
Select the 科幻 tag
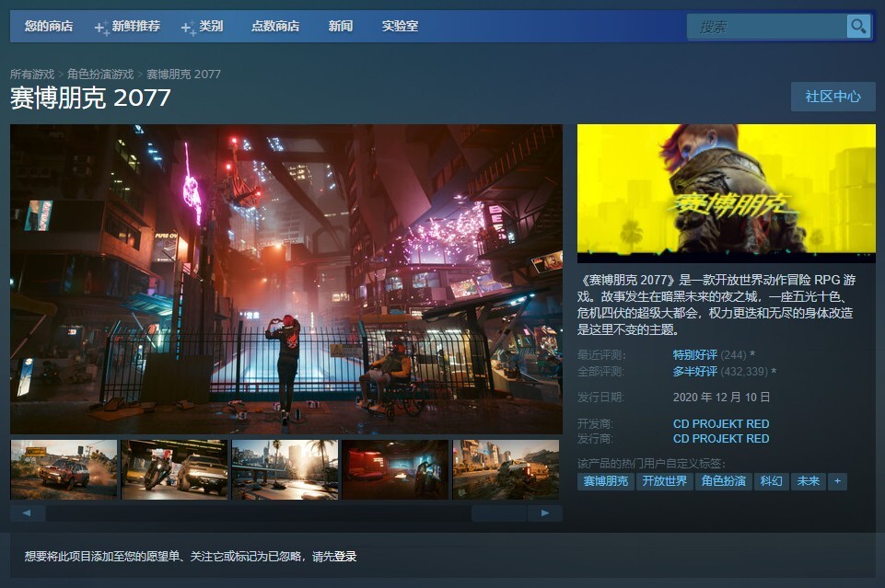[x=772, y=481]
